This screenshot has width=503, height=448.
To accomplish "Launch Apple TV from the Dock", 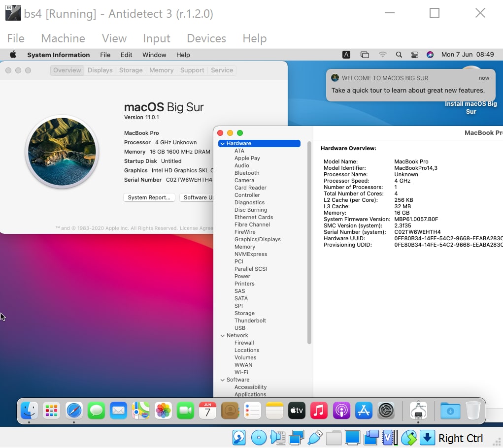I will click(297, 410).
